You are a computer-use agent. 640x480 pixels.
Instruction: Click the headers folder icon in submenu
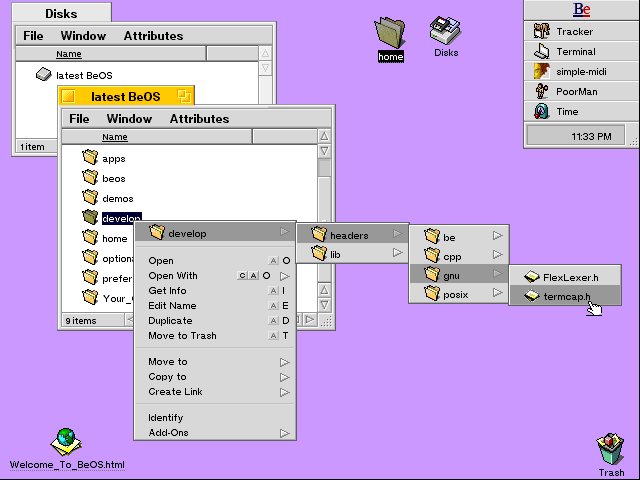pos(319,234)
